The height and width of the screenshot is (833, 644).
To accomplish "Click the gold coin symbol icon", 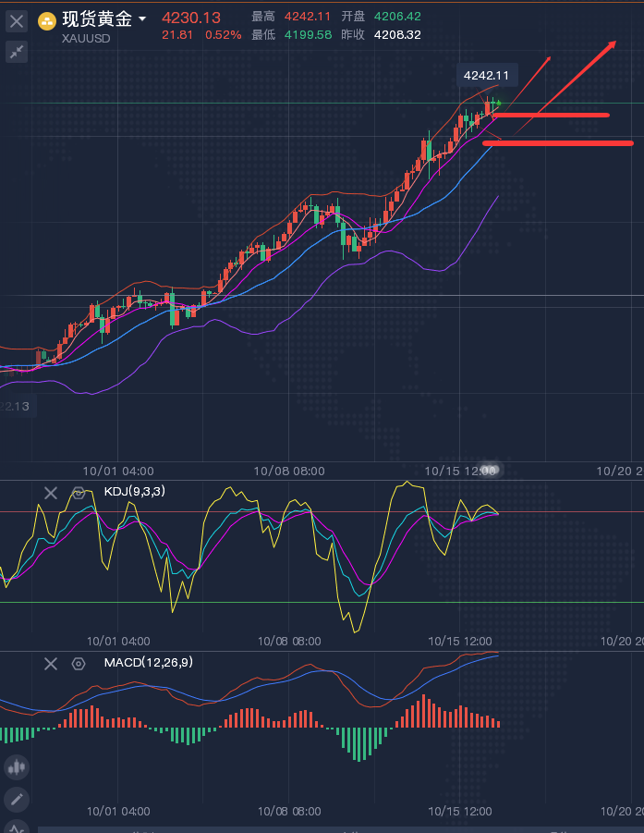I will (x=47, y=20).
